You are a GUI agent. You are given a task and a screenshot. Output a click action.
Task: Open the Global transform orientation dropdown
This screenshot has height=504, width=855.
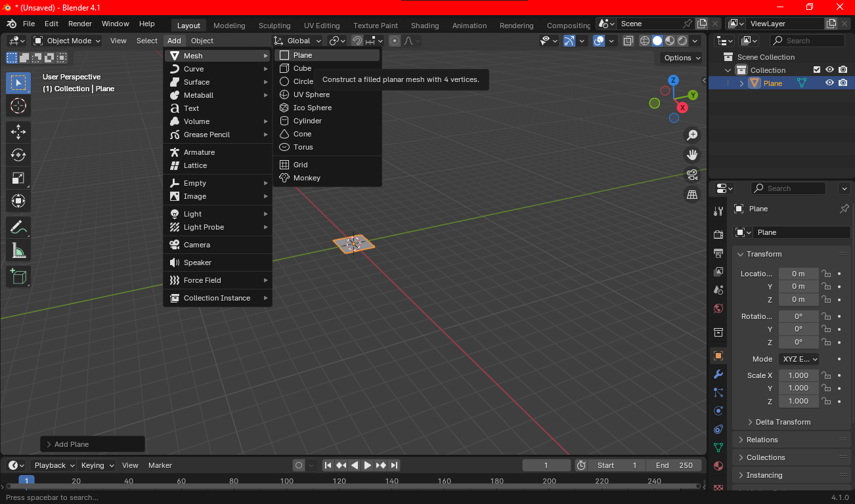298,41
